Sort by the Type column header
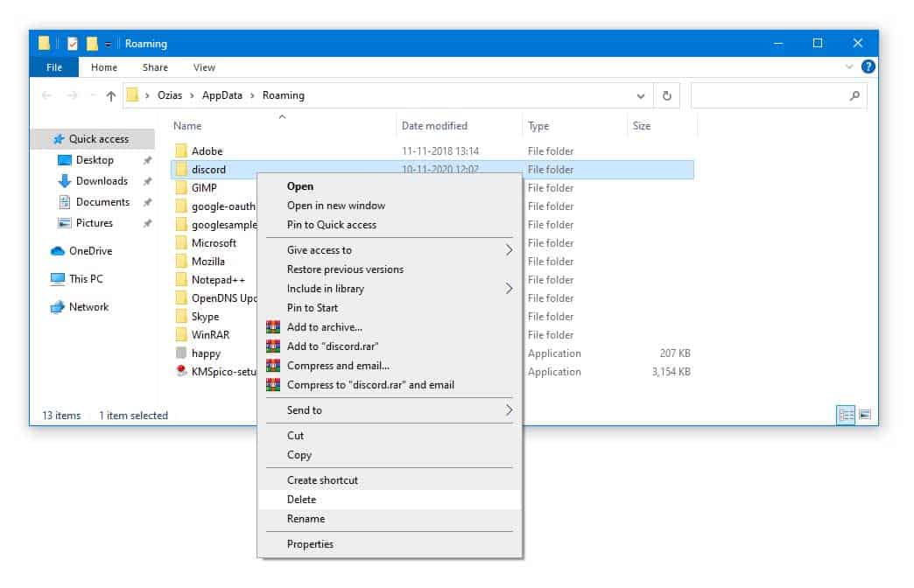 (574, 126)
